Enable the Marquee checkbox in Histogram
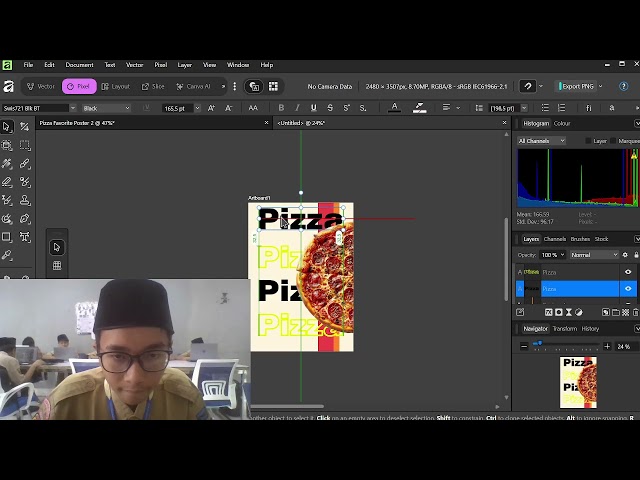The height and width of the screenshot is (480, 640). point(613,141)
